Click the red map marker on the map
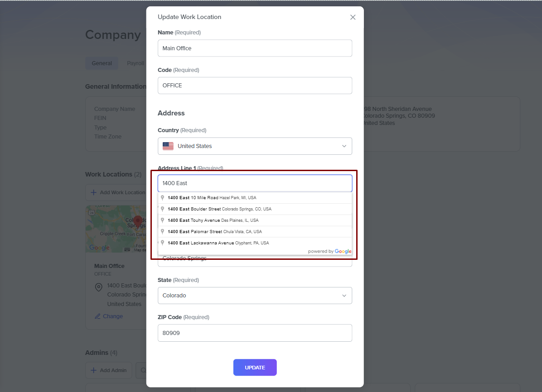 coord(138,222)
